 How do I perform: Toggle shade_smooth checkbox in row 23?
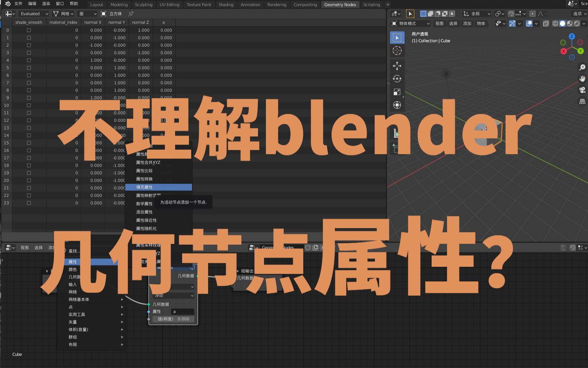point(29,203)
